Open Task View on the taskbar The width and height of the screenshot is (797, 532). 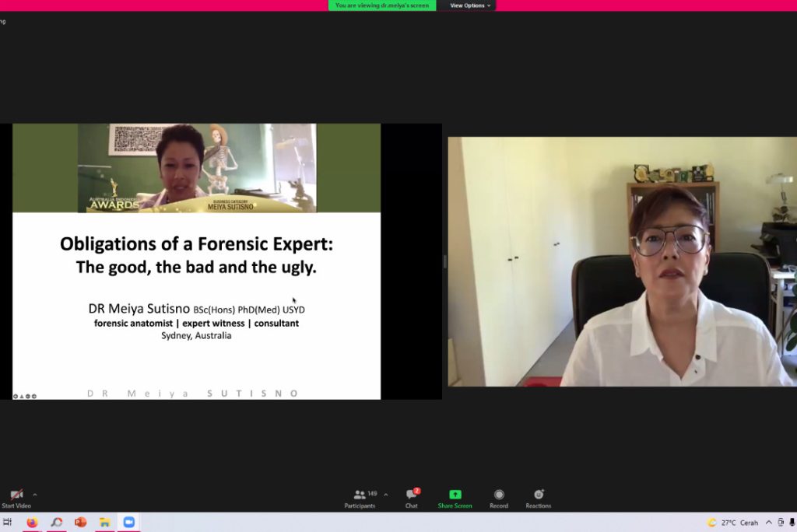click(x=8, y=523)
